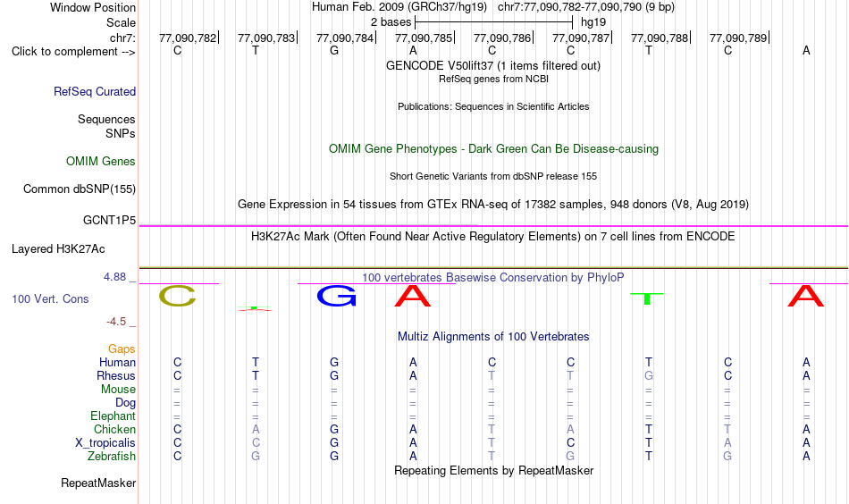The image size is (849, 504).
Task: Click the -4.5 PhyloP lower scale value
Action: coord(116,322)
